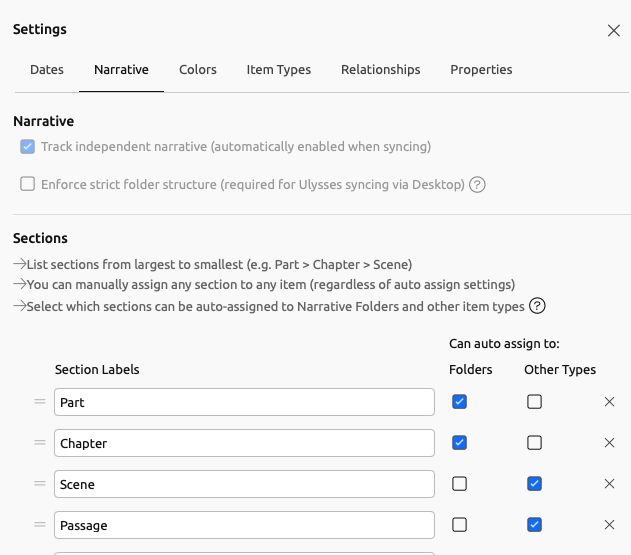631x555 pixels.
Task: Remove the Chapter section row
Action: tap(609, 443)
